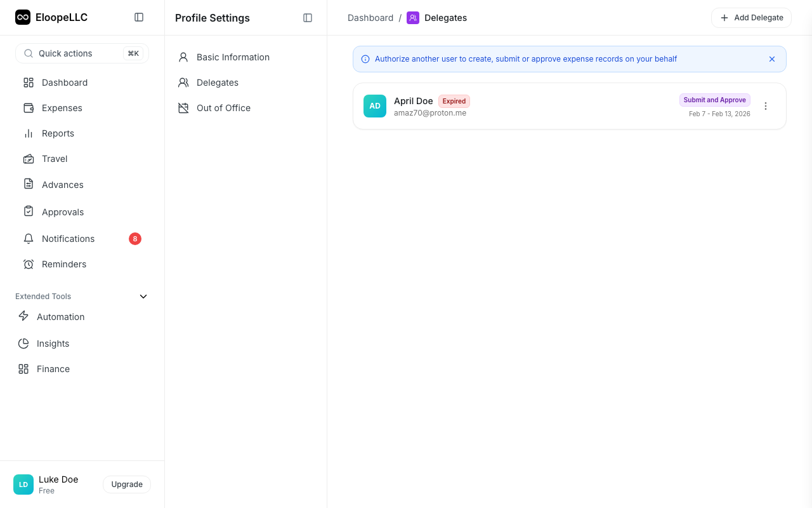812x508 pixels.
Task: Click the EloopeLLC infinity logo icon
Action: coord(23,17)
